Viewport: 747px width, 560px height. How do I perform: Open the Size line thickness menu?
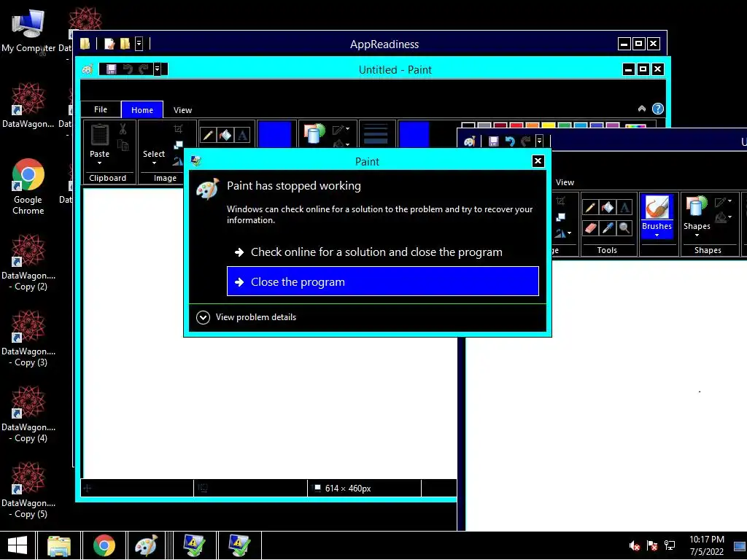pos(376,134)
